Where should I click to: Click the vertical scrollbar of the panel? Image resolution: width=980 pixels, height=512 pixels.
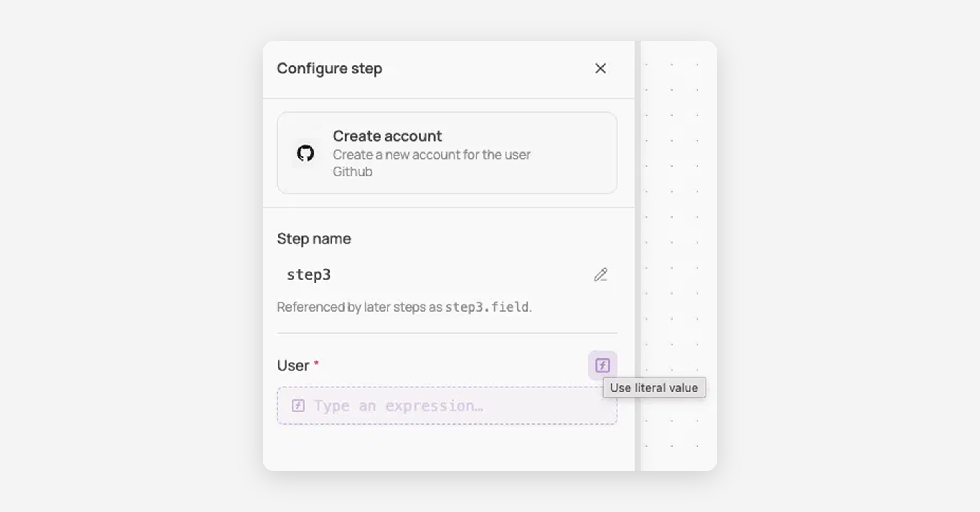click(x=637, y=256)
